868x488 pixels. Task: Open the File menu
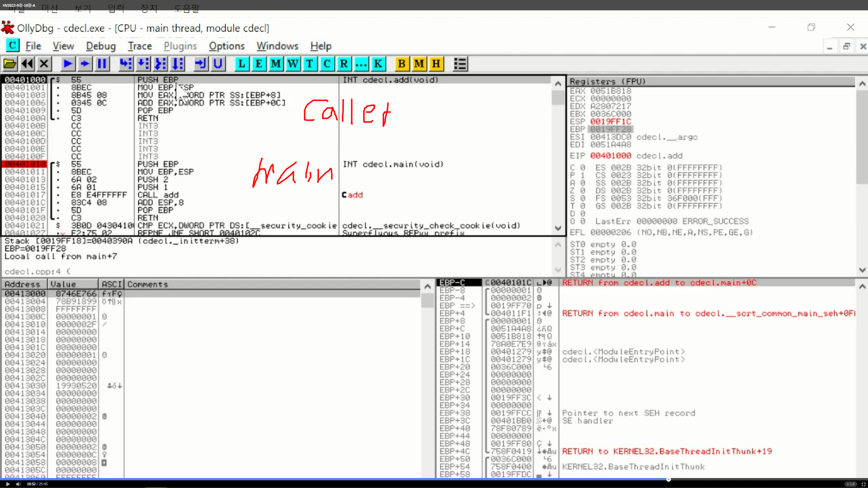33,46
